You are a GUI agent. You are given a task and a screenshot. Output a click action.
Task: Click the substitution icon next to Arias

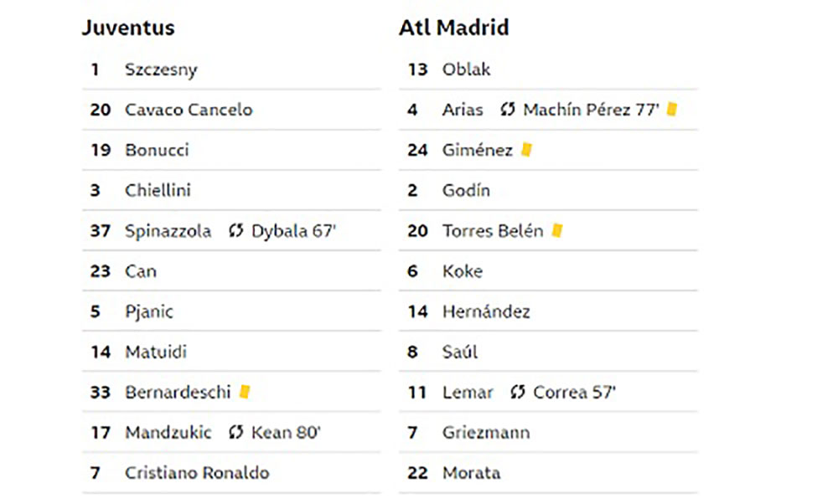tap(507, 110)
